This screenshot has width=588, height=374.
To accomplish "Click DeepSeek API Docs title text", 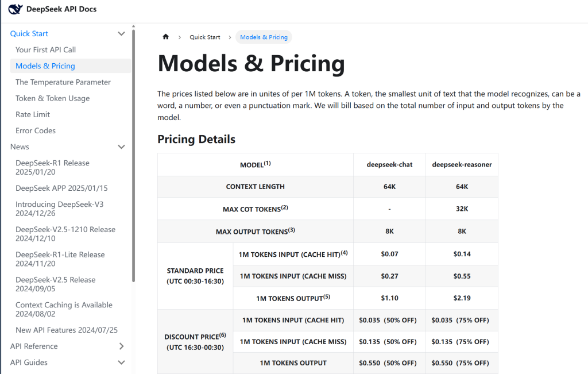I will (x=61, y=9).
